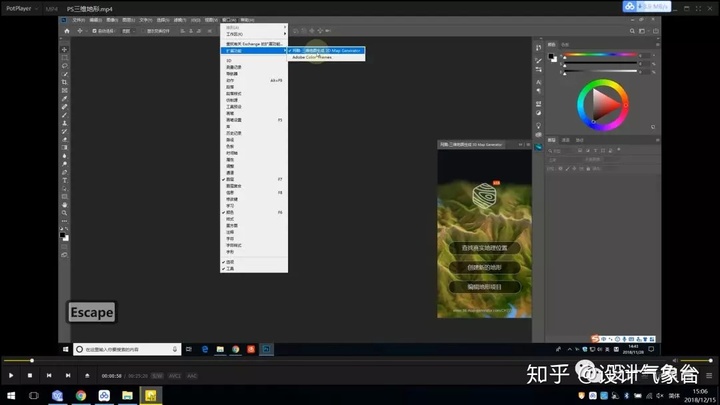
Task: Click the Home icon in the options bar
Action: [x=67, y=31]
